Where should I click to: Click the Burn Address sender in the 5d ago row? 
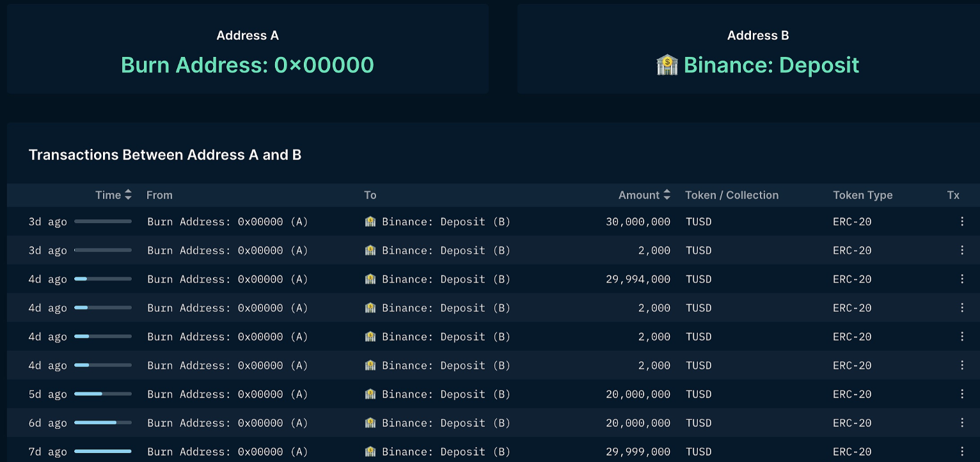(x=227, y=394)
